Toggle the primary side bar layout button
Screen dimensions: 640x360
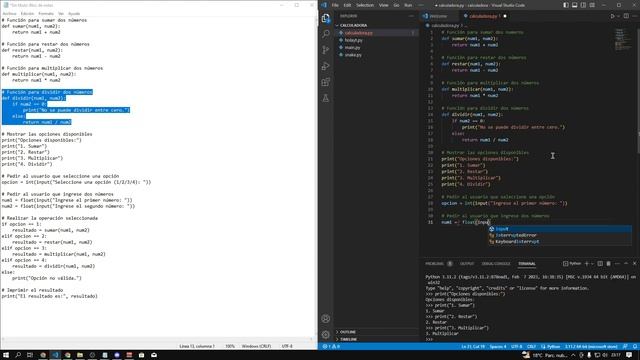(566, 5)
